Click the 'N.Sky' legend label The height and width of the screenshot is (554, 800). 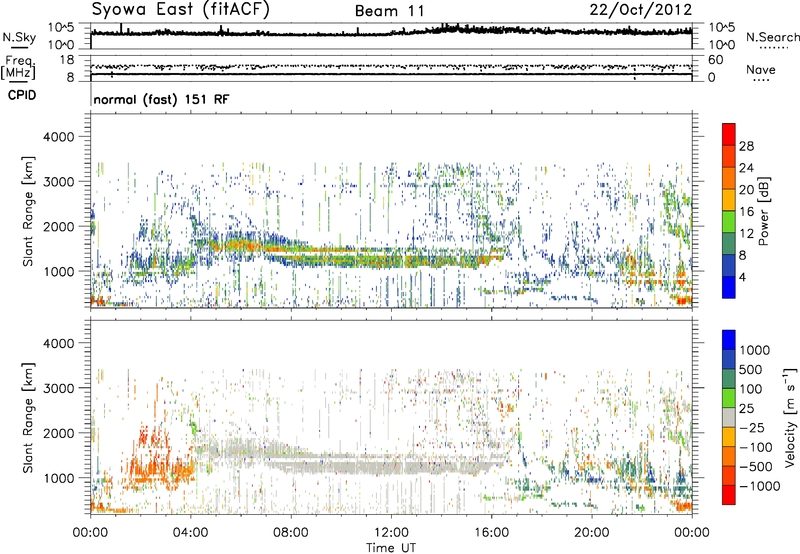point(19,37)
